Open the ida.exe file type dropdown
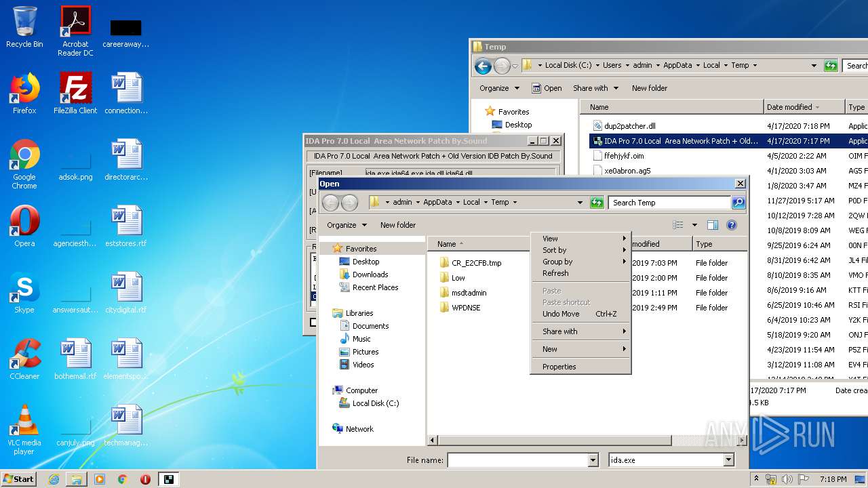The height and width of the screenshot is (488, 868). pyautogui.click(x=728, y=460)
